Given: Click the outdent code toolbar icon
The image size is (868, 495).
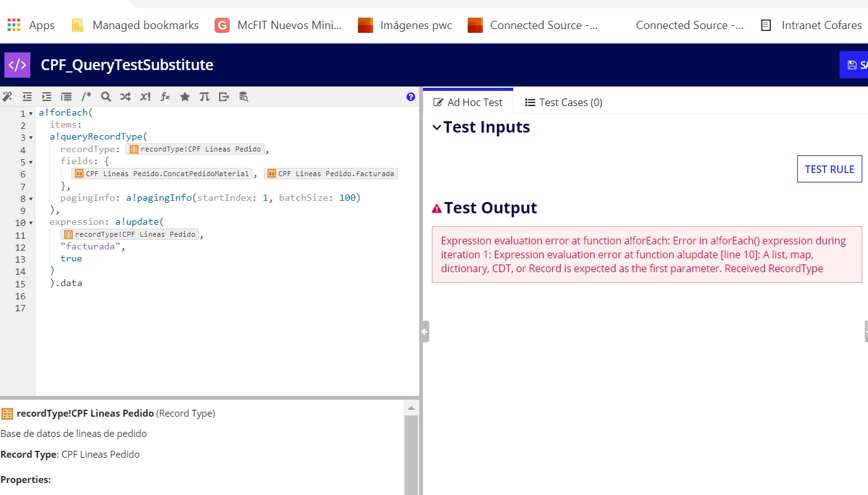Looking at the screenshot, I should (x=27, y=97).
